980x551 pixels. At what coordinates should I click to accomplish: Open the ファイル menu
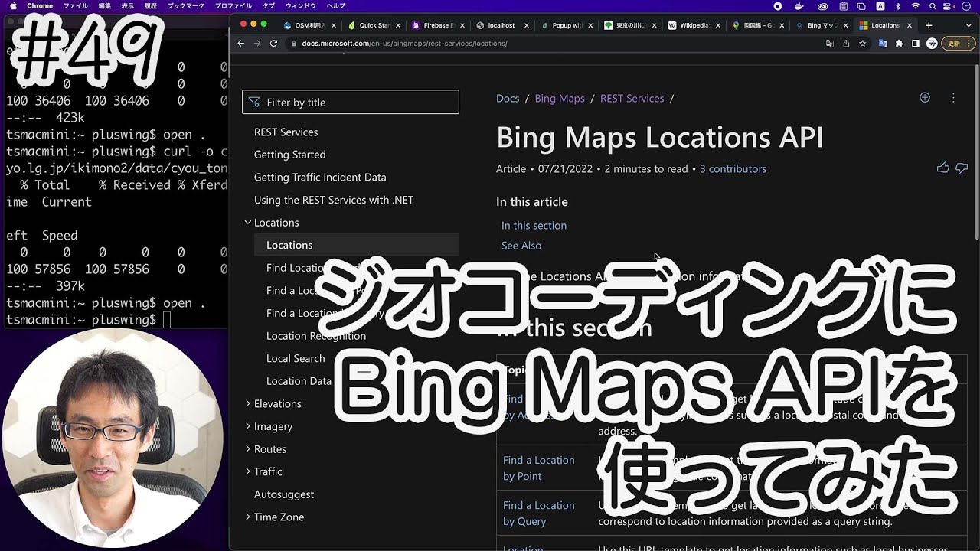pos(75,5)
